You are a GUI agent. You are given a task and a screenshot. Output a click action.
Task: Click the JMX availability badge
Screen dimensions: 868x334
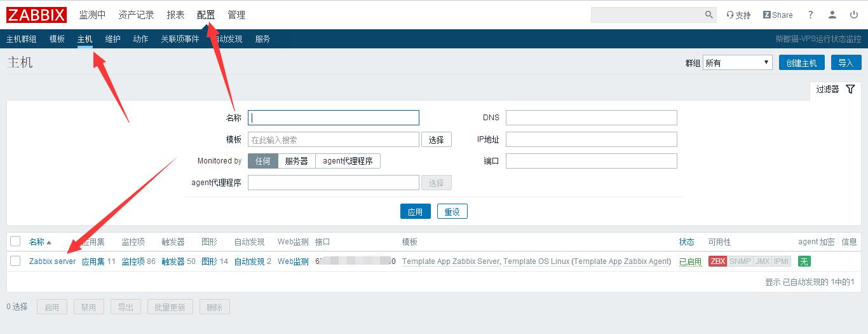pyautogui.click(x=763, y=261)
